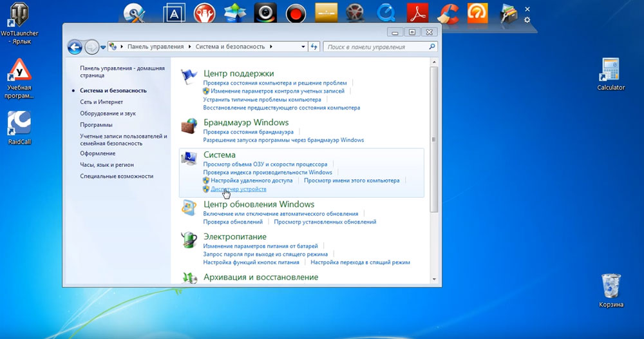The width and height of the screenshot is (644, 339).
Task: Open Настройка удаленного доступа link
Action: point(251,180)
